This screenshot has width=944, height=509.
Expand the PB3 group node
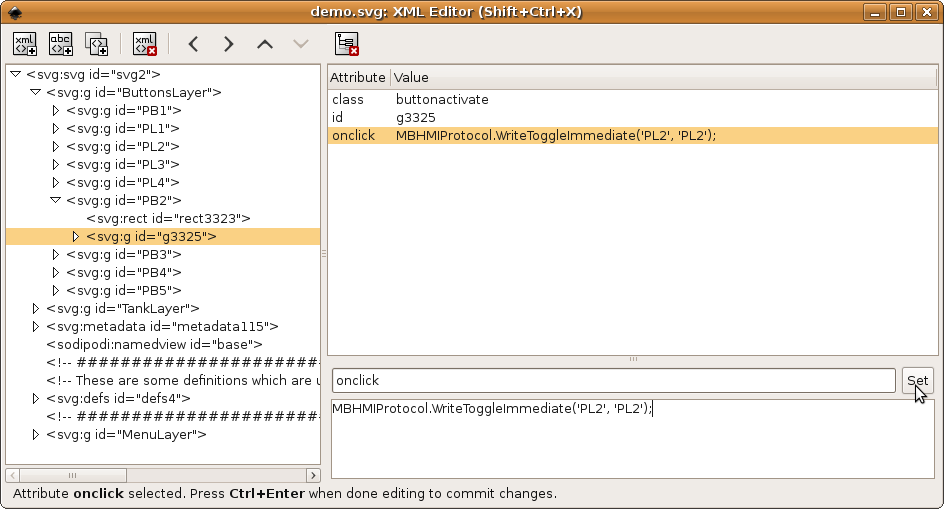click(55, 255)
